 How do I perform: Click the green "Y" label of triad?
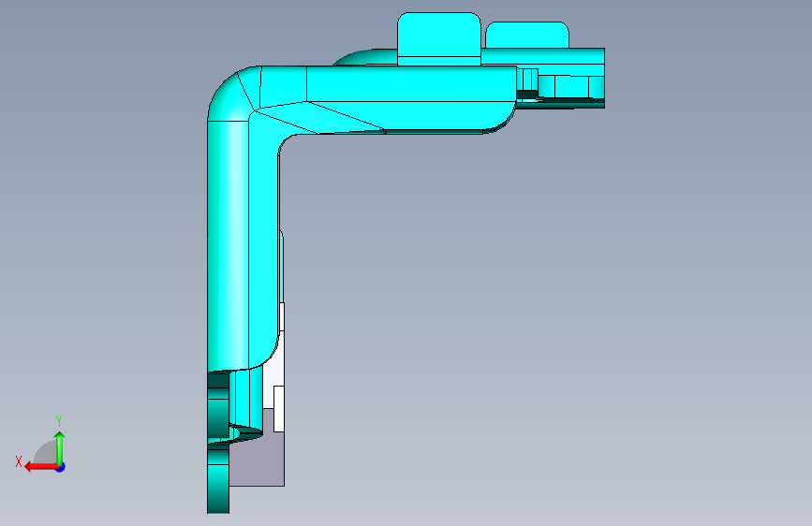click(59, 421)
